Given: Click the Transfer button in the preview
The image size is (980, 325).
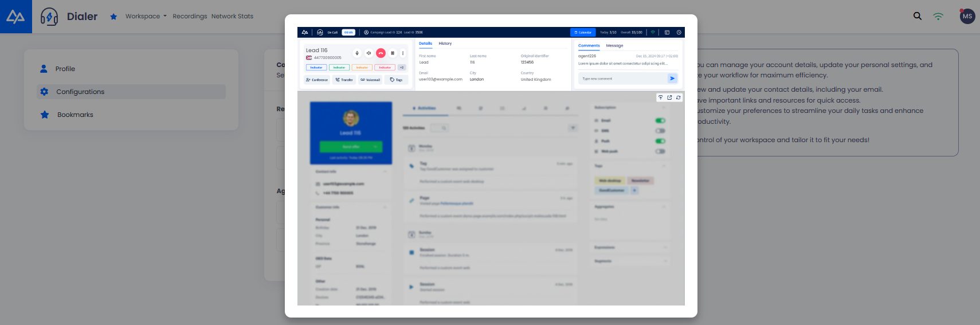Looking at the screenshot, I should [344, 80].
